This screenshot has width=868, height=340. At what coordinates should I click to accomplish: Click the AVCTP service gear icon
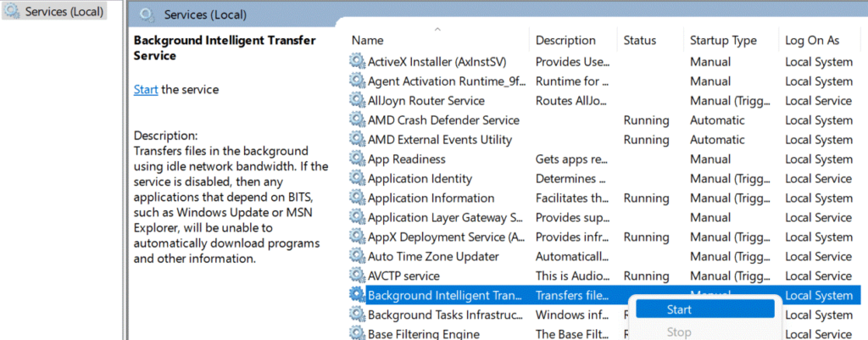(358, 276)
